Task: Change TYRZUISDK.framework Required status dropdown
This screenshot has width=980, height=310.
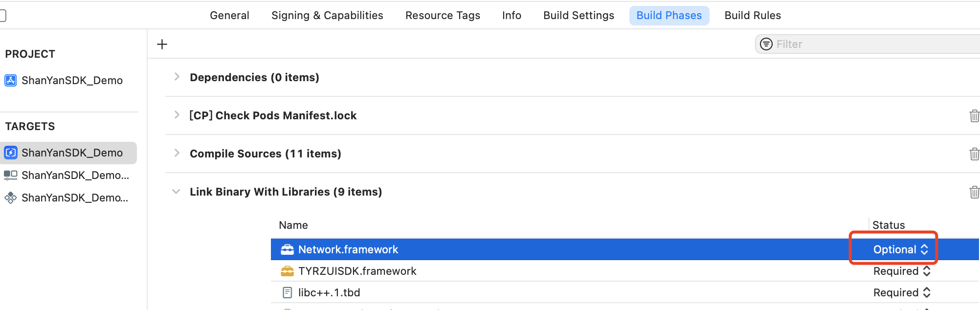Action: click(x=902, y=271)
